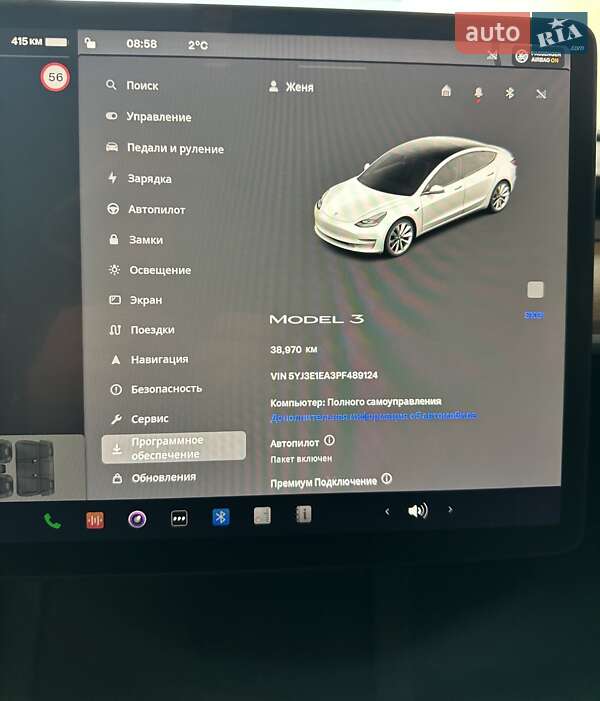The width and height of the screenshot is (600, 701).
Task: Open the Безопасность safety menu
Action: click(x=156, y=389)
